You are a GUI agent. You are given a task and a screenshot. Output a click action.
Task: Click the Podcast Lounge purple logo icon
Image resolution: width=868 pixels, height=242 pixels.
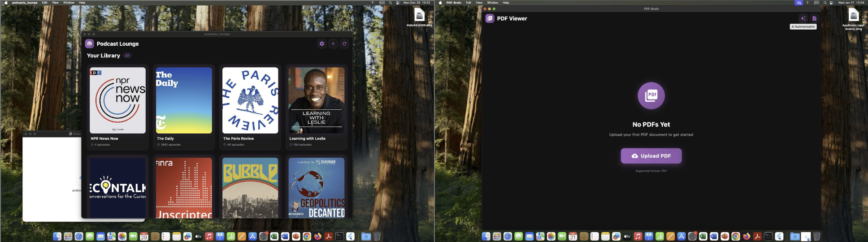click(90, 43)
